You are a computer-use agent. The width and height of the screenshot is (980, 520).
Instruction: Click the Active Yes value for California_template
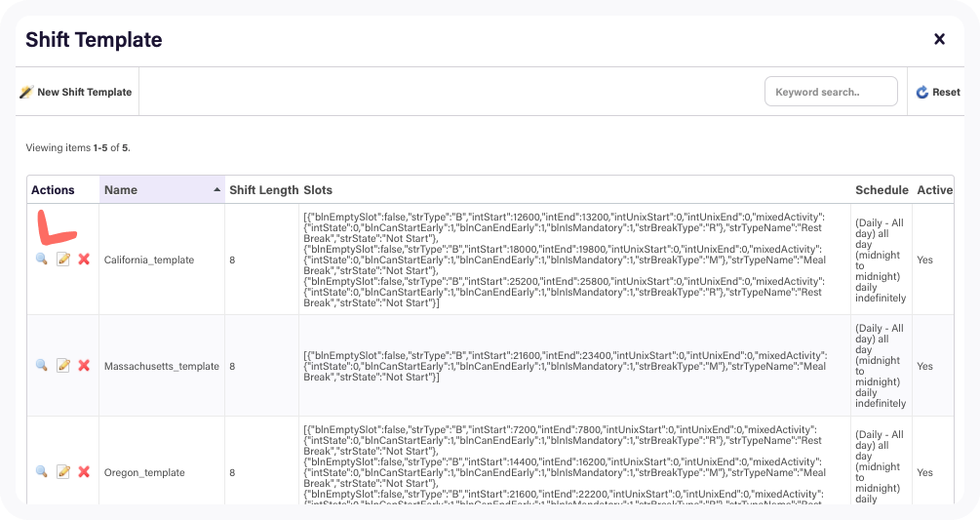(924, 260)
